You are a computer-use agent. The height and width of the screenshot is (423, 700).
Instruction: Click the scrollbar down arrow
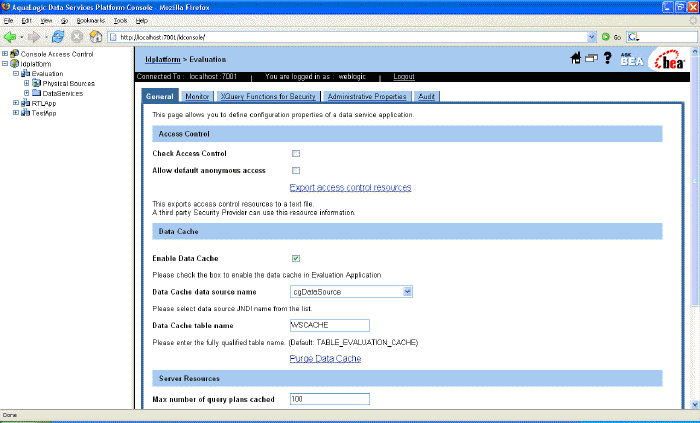click(x=695, y=404)
